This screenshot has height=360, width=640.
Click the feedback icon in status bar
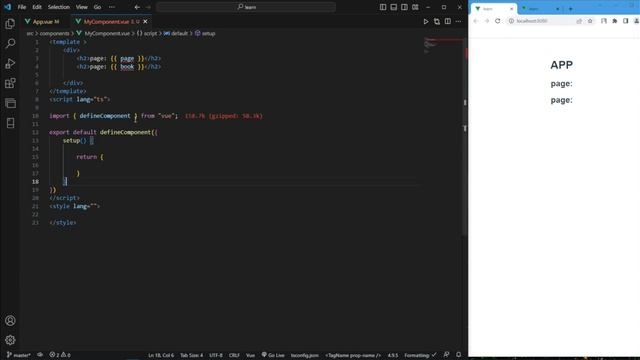coord(447,355)
